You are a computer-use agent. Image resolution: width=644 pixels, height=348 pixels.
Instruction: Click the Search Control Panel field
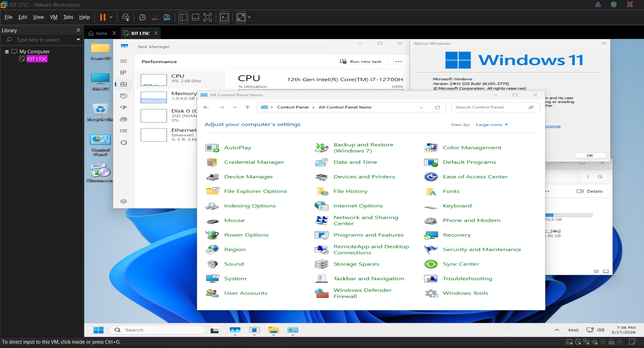click(x=495, y=107)
